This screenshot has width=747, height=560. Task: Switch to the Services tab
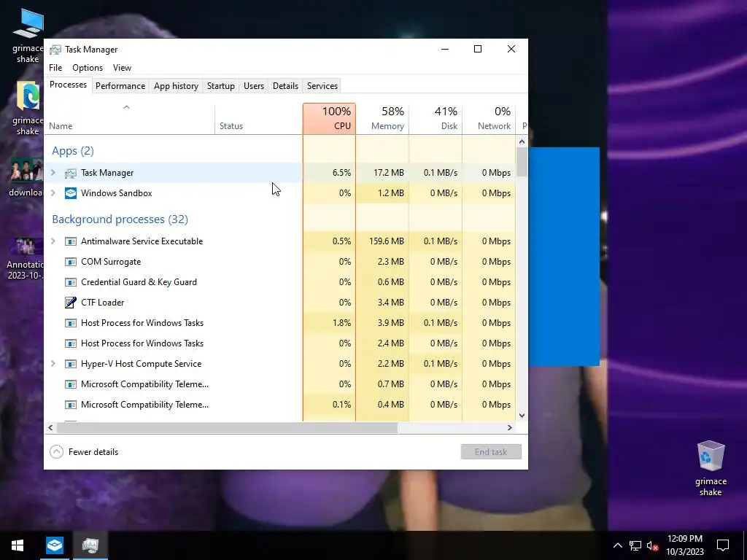coord(322,86)
